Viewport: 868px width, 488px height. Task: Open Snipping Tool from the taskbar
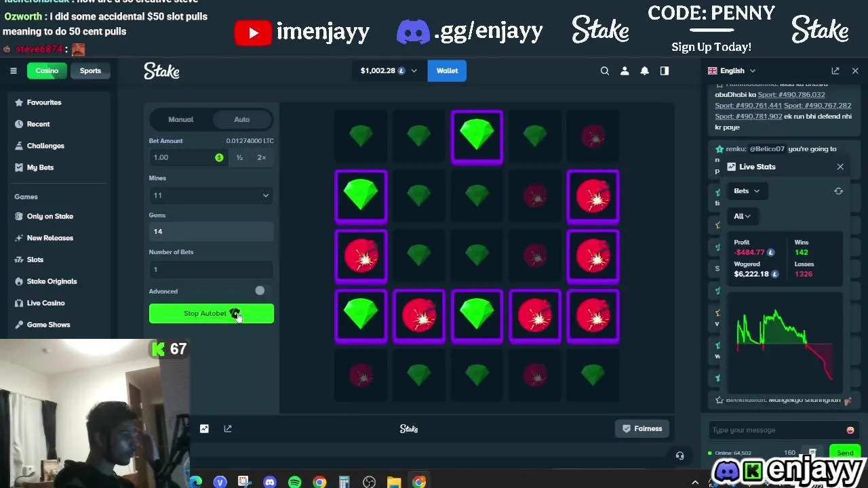[244, 482]
